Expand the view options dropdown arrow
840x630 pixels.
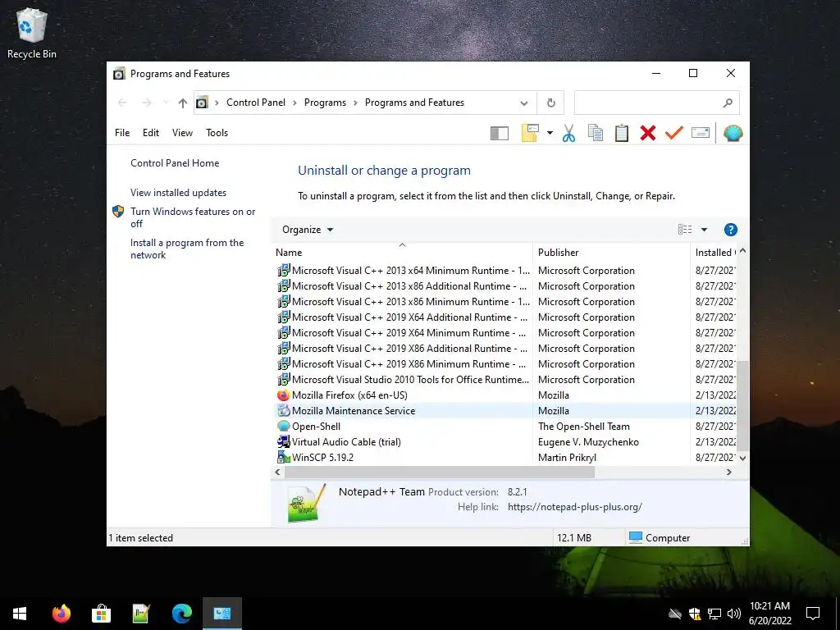click(x=704, y=230)
